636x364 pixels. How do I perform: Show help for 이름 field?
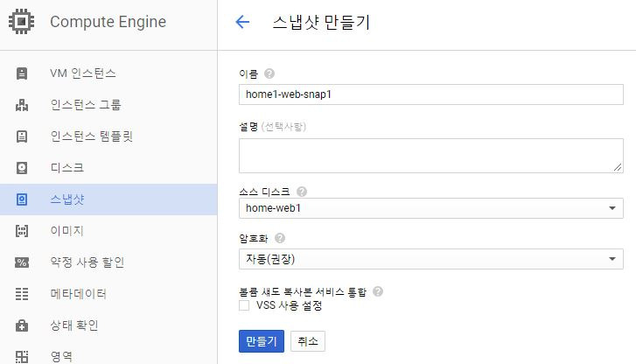click(269, 73)
